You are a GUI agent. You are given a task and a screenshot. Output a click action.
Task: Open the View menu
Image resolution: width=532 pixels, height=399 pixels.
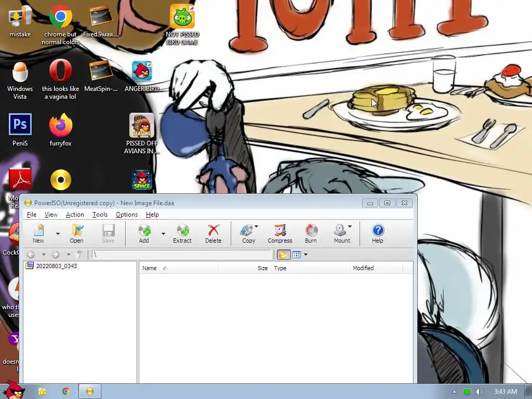51,215
